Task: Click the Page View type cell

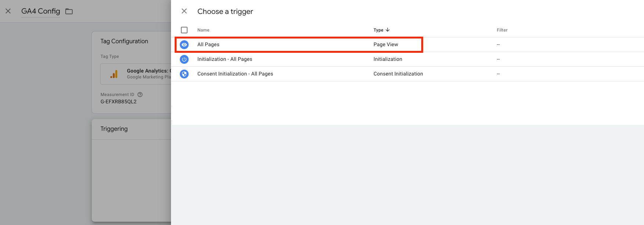Action: [x=386, y=45]
